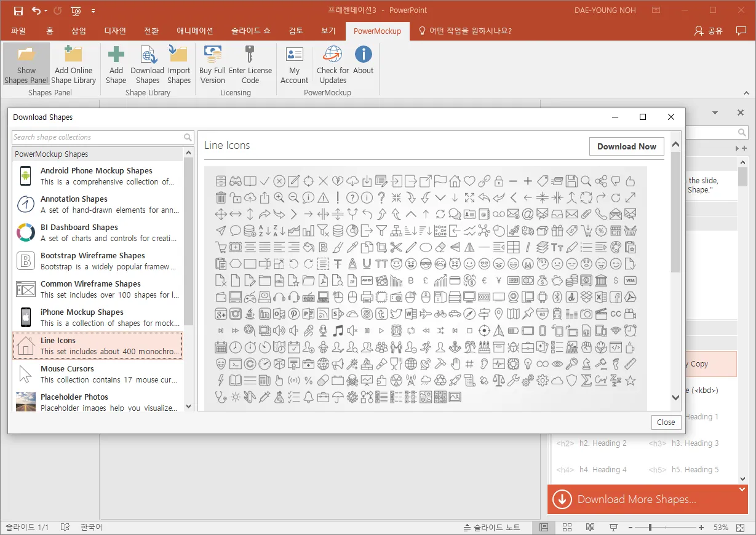Click the My Account icon
The image size is (756, 535).
(294, 65)
